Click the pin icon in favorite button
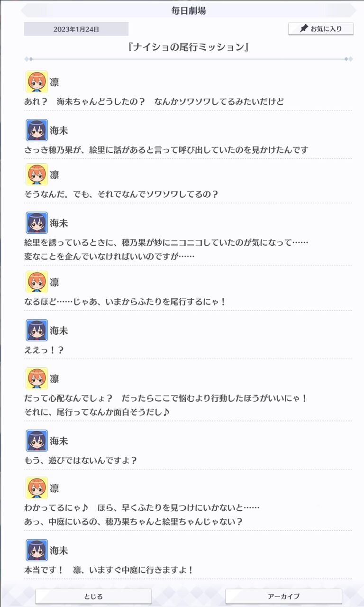The width and height of the screenshot is (364, 607). pos(304,28)
